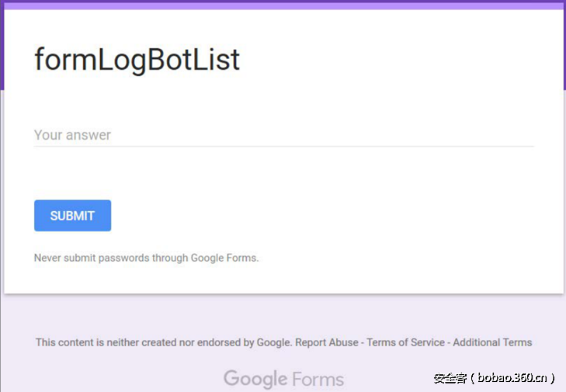This screenshot has height=392, width=566.
Task: Click the Chinese 安全客 watermark label
Action: tap(450, 378)
